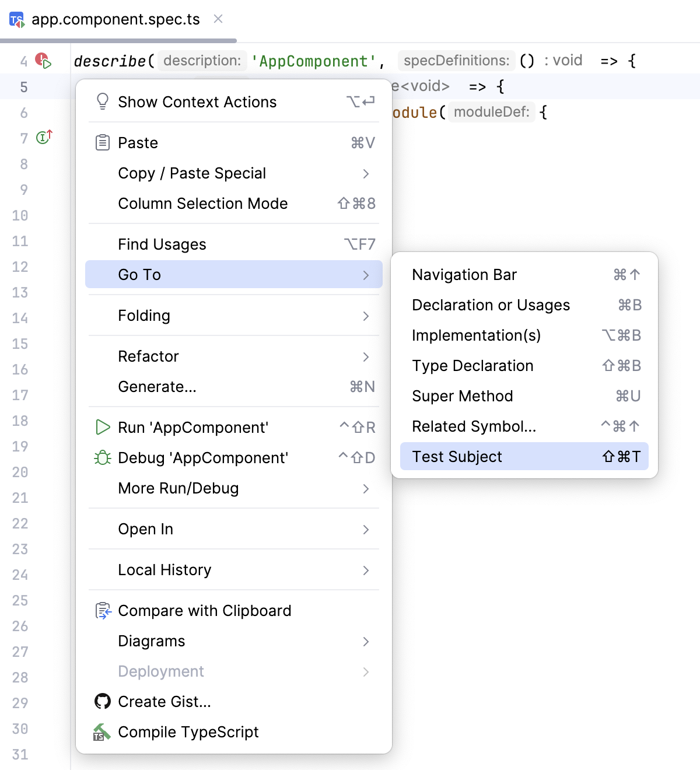Click the gutter navigation icon on line 7
Viewport: 700px width, 770px height.
click(x=43, y=138)
